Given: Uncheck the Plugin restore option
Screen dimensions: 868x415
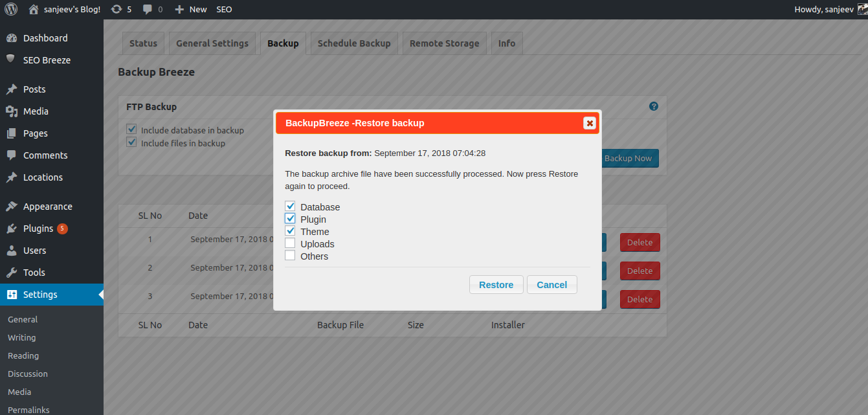Looking at the screenshot, I should coord(290,219).
